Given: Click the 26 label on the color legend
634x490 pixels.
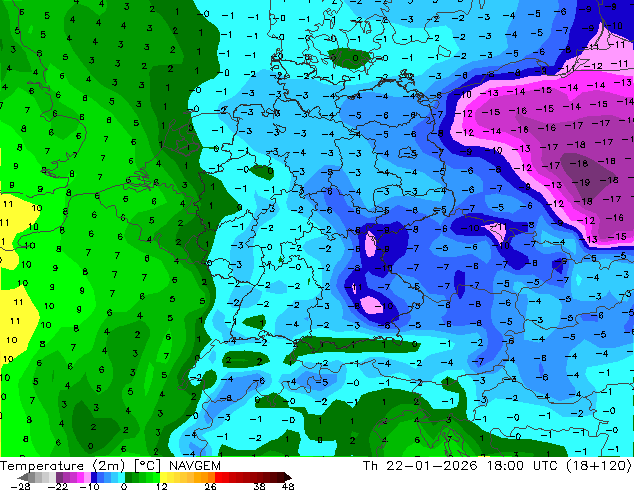Looking at the screenshot, I should [210, 486].
